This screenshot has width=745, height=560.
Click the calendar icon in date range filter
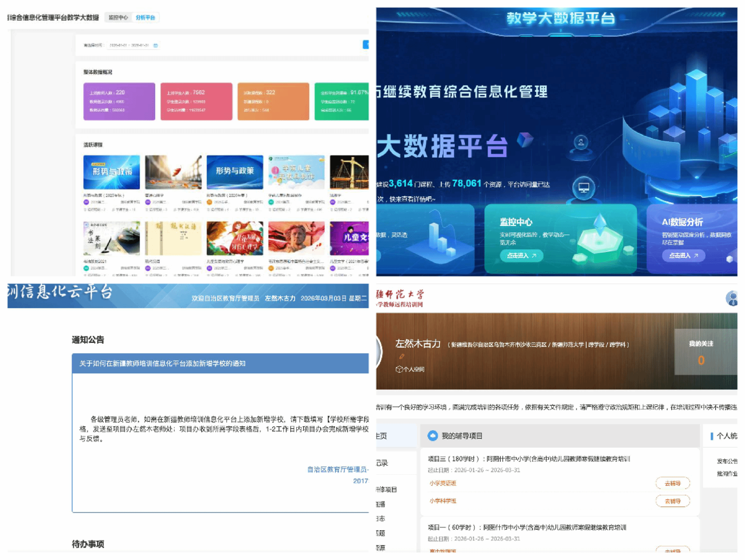tap(156, 45)
